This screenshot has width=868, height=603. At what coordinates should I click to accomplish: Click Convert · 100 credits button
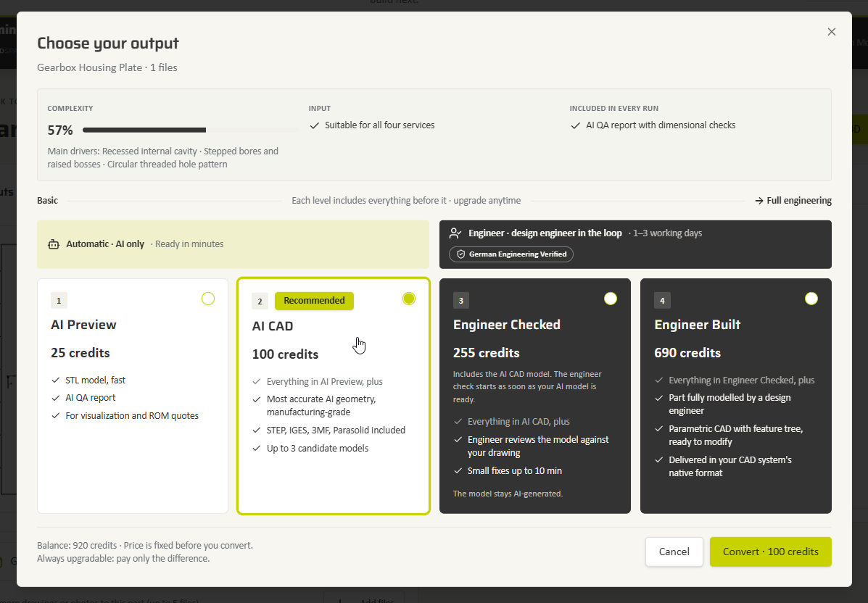coord(771,552)
